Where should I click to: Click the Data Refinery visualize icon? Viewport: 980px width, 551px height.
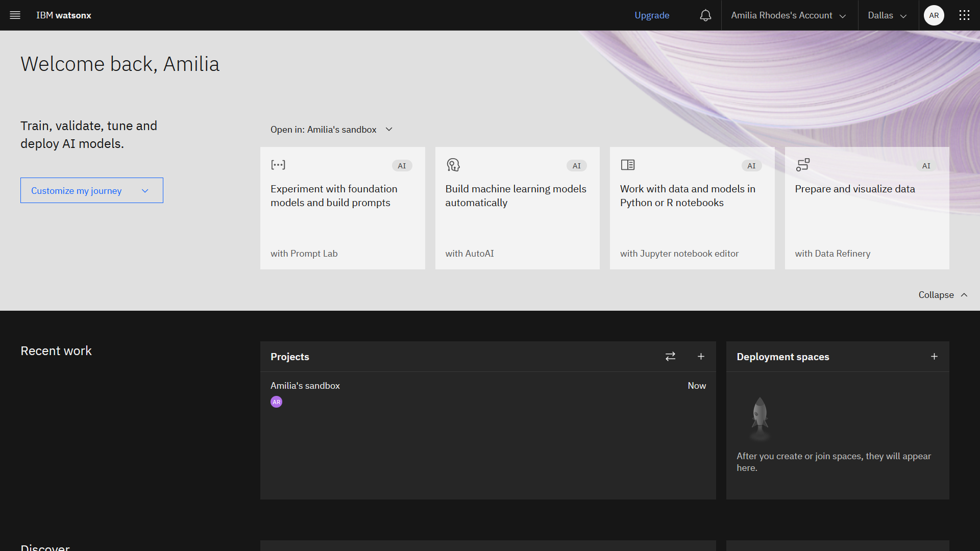tap(802, 165)
